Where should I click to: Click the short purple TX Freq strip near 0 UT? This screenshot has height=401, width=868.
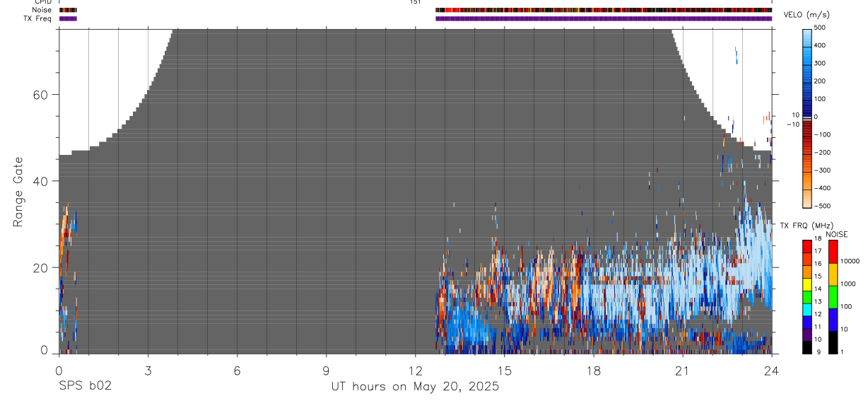tap(68, 18)
